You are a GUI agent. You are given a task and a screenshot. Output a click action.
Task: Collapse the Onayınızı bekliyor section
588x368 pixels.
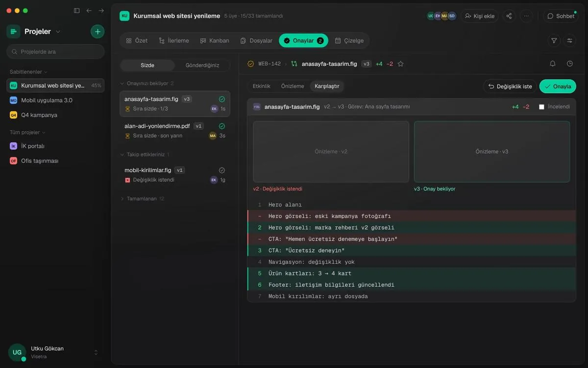pyautogui.click(x=147, y=83)
